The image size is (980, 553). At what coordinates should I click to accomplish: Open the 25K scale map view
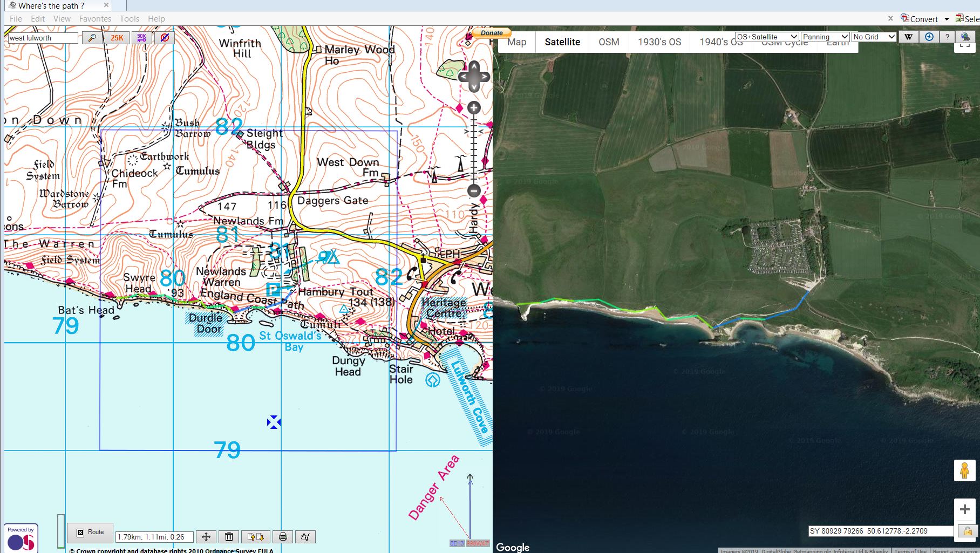click(115, 37)
